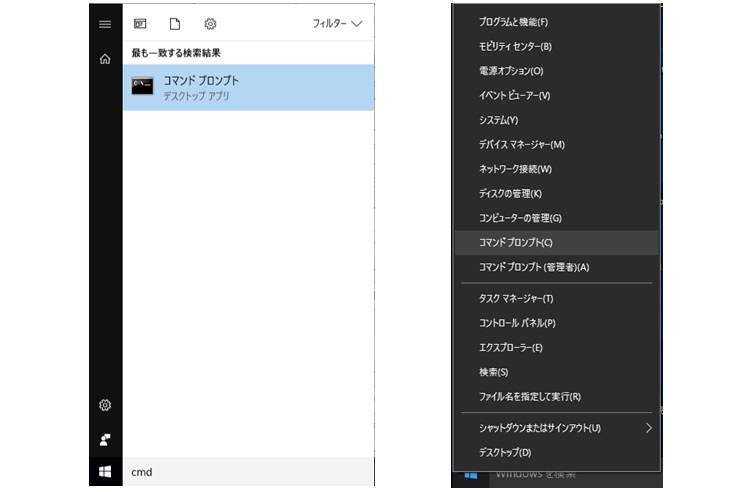This screenshot has width=743, height=492.
Task: Open the settings gear in left sidebar
Action: click(105, 405)
